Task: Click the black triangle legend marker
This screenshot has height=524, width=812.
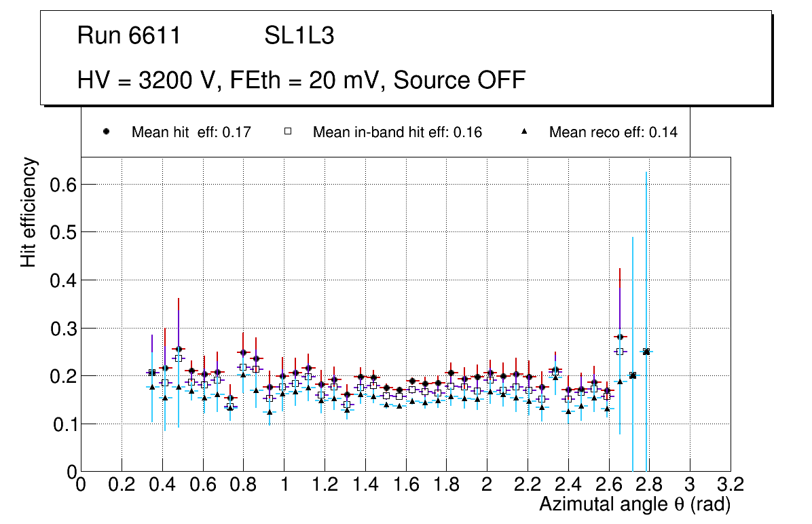Action: click(x=523, y=132)
